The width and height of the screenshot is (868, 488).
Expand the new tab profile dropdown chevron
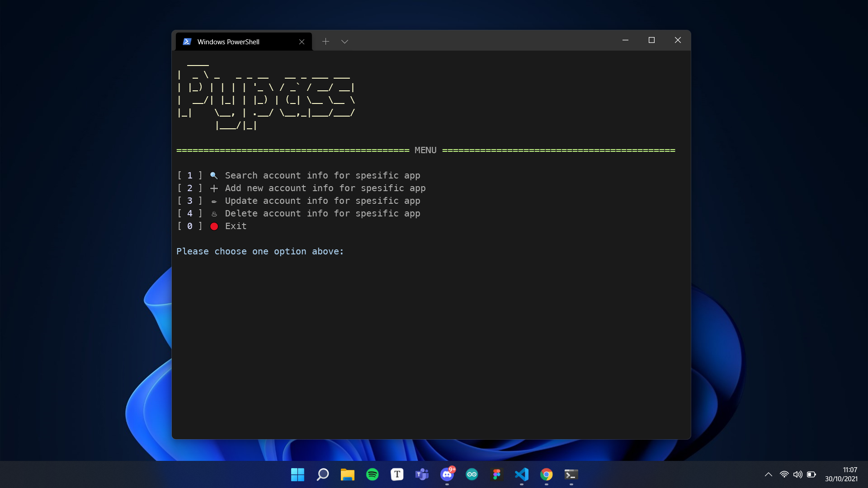(x=344, y=42)
